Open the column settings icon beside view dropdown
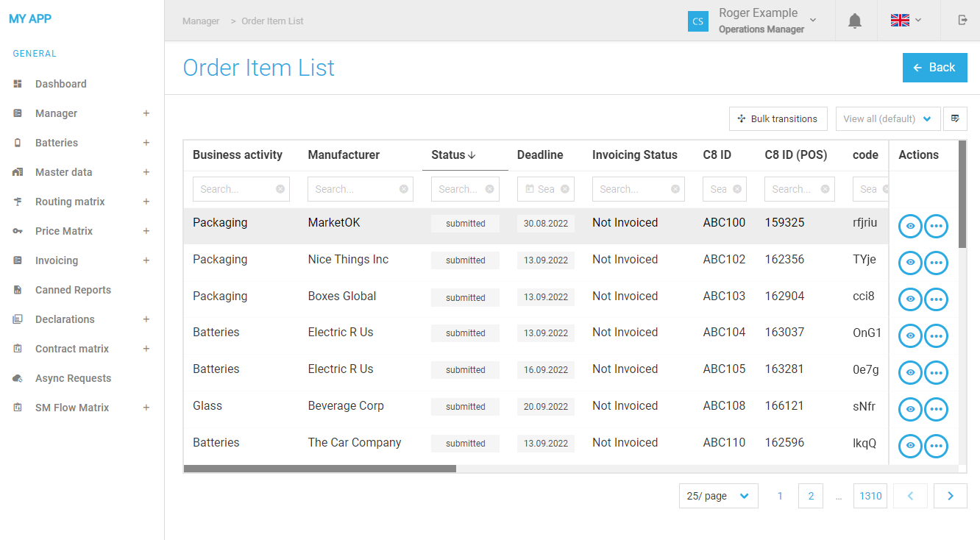The width and height of the screenshot is (980, 540). click(x=955, y=118)
